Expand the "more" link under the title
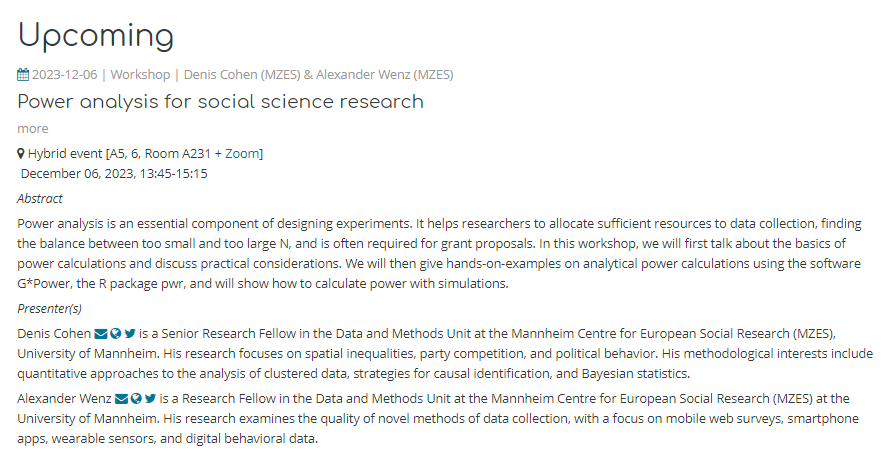The image size is (891, 475). 32,128
